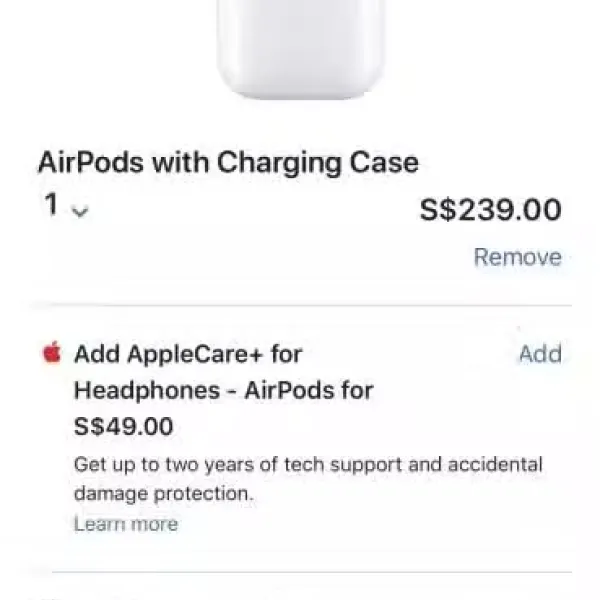
Task: Select the word Charging in product title
Action: pyautogui.click(x=279, y=164)
